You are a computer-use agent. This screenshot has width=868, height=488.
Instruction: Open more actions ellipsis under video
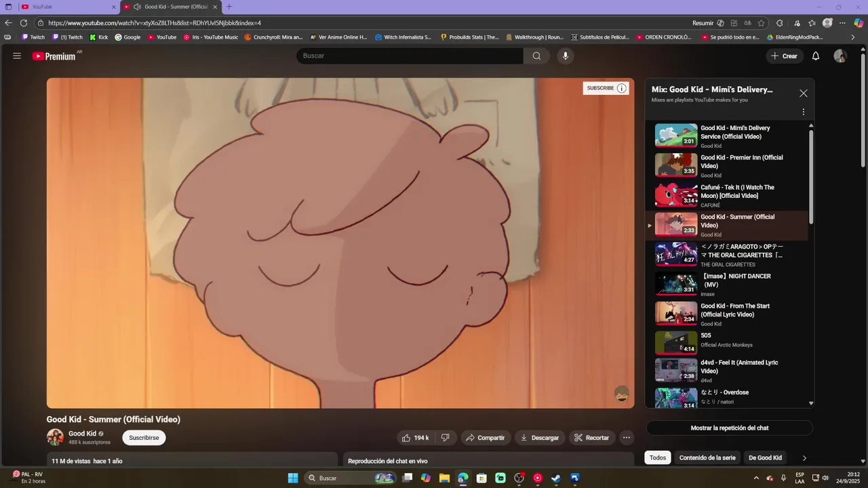pos(627,438)
